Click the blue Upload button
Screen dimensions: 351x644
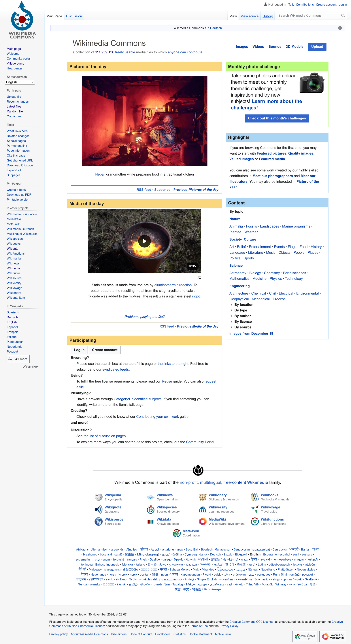(317, 47)
